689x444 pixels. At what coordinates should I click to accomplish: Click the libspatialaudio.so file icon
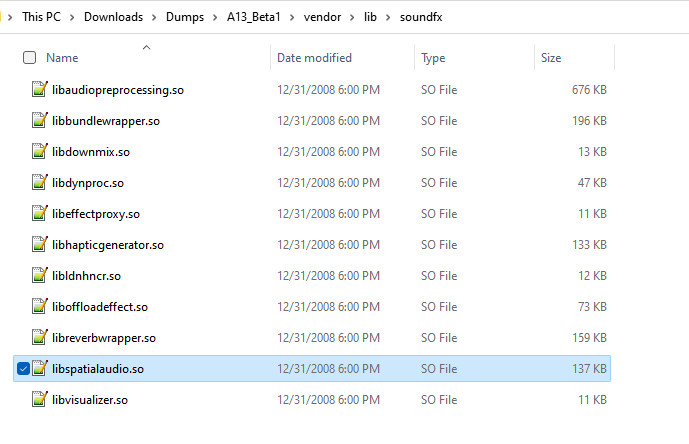[40, 368]
